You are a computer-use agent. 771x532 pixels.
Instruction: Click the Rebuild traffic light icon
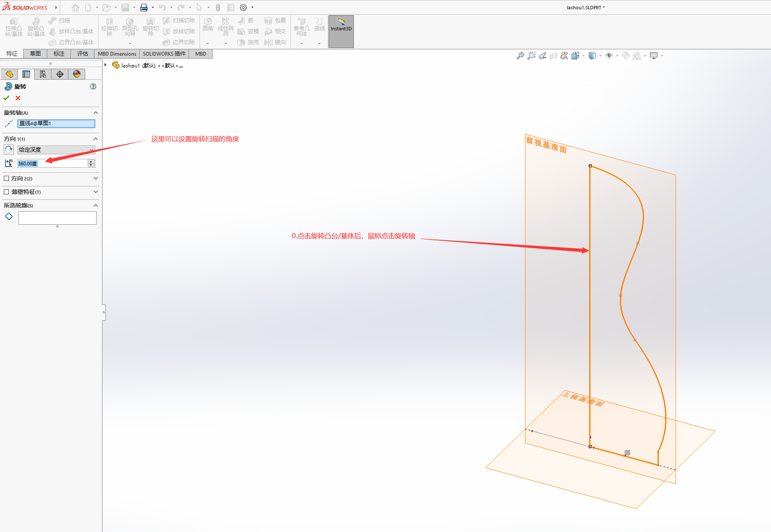point(218,8)
